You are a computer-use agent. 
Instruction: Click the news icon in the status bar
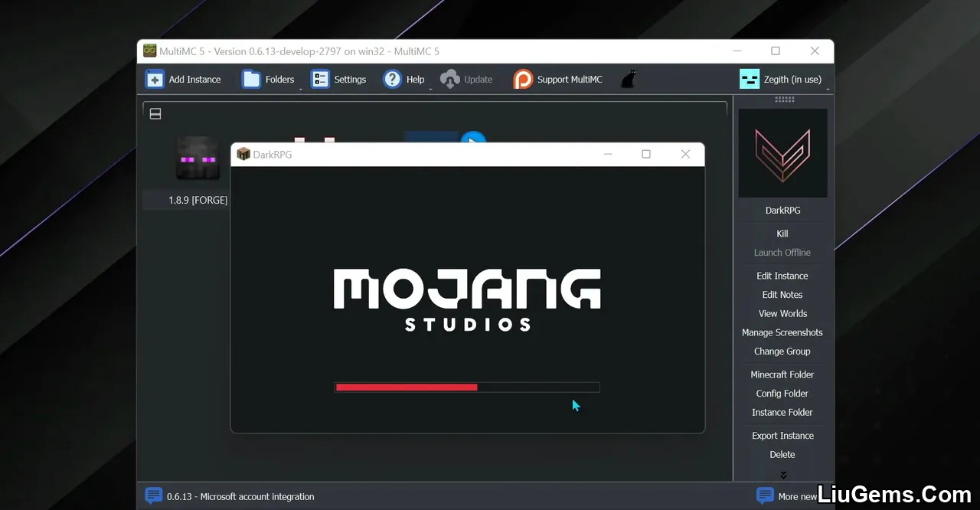(x=154, y=496)
